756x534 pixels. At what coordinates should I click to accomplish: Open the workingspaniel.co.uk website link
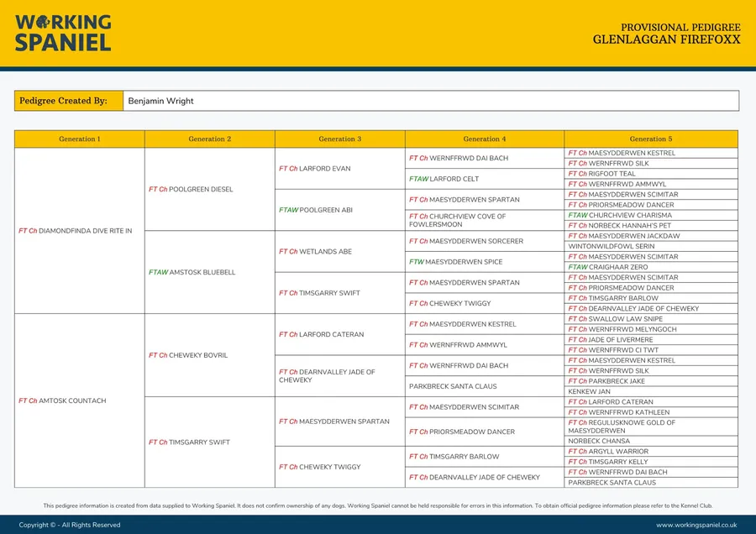(x=696, y=525)
